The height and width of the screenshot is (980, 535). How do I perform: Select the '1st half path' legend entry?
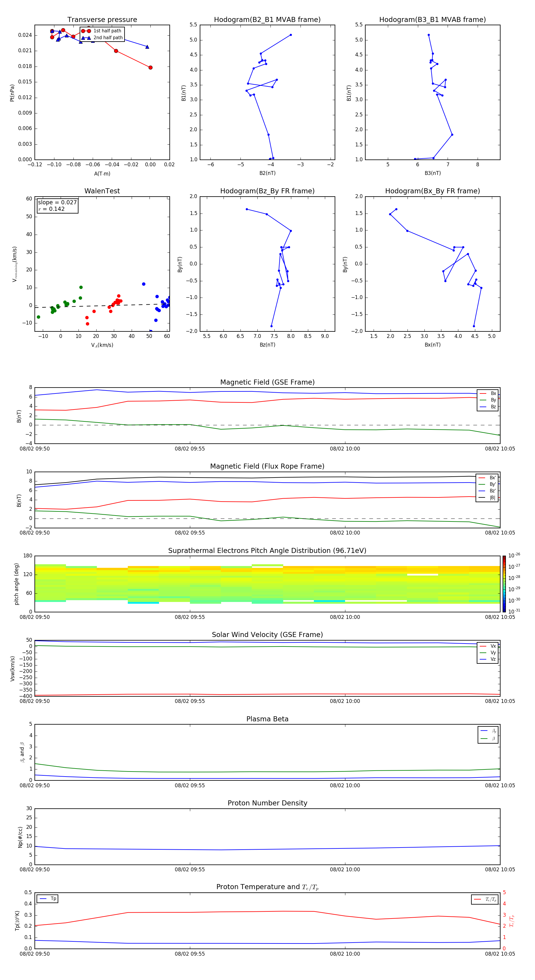[102, 31]
